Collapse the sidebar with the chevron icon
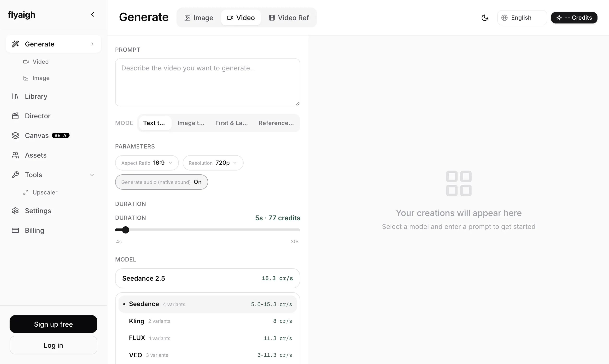The height and width of the screenshot is (364, 609). tap(93, 14)
